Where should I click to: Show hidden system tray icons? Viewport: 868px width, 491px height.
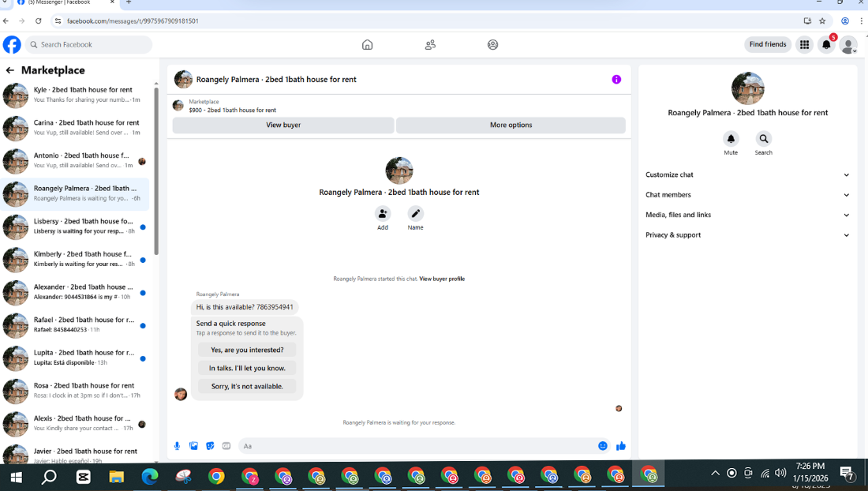tap(715, 474)
